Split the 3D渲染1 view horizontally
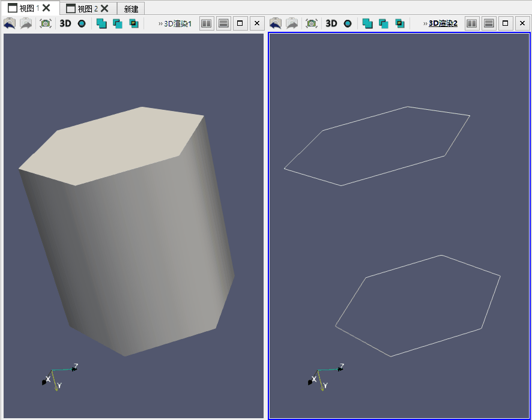 [x=207, y=23]
